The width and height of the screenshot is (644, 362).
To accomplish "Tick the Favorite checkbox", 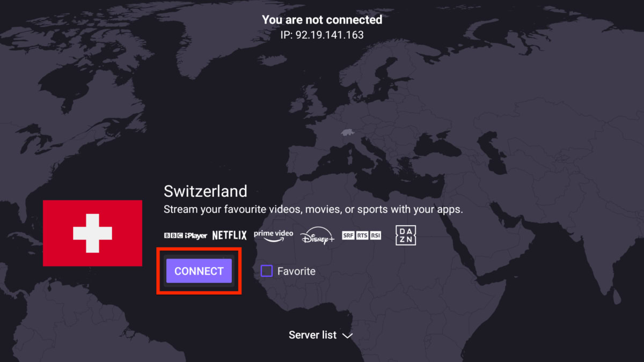I will (x=266, y=271).
